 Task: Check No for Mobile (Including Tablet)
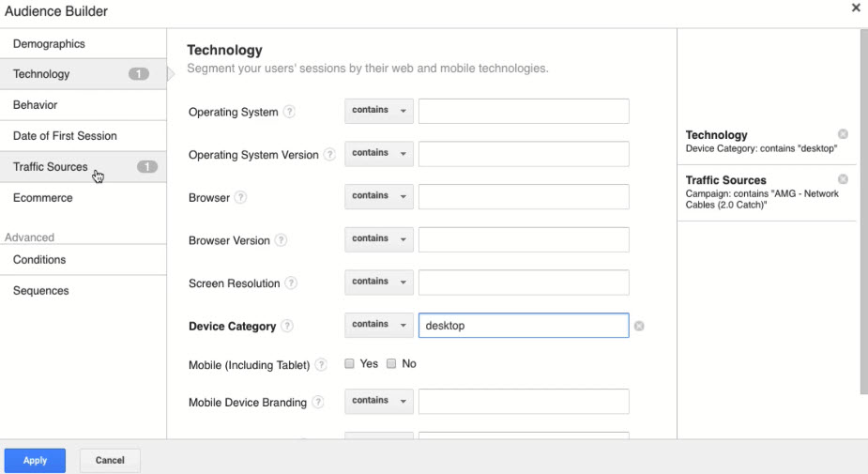pyautogui.click(x=391, y=364)
